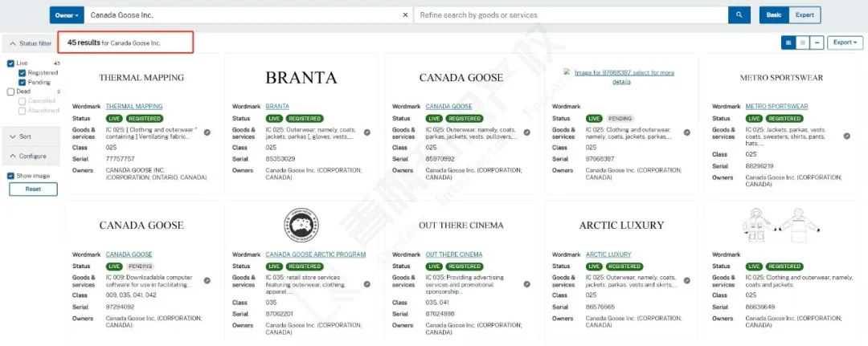Run search with the magnifier button
868x346 pixels.
(739, 15)
